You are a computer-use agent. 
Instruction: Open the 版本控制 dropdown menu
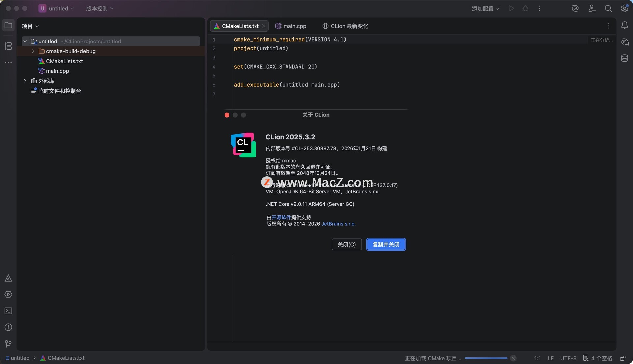click(x=100, y=9)
